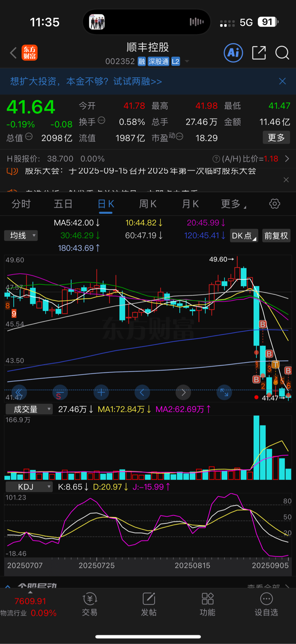Tap the 91 battery indicator
The image size is (296, 644).
[x=268, y=22]
